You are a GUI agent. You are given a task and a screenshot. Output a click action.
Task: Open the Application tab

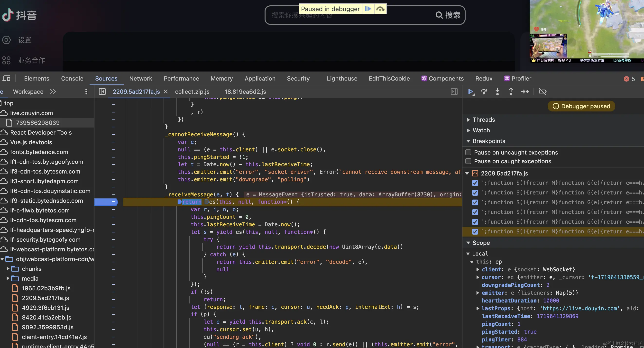260,79
